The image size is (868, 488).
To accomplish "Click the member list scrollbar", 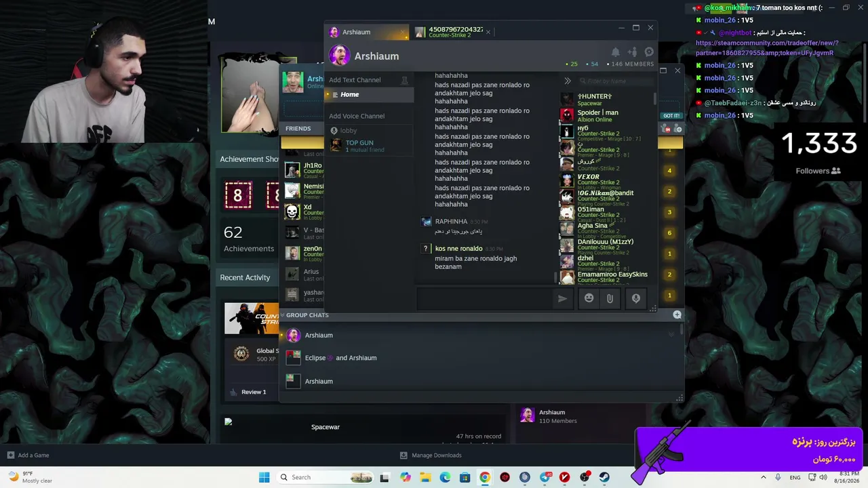I will coord(654,99).
